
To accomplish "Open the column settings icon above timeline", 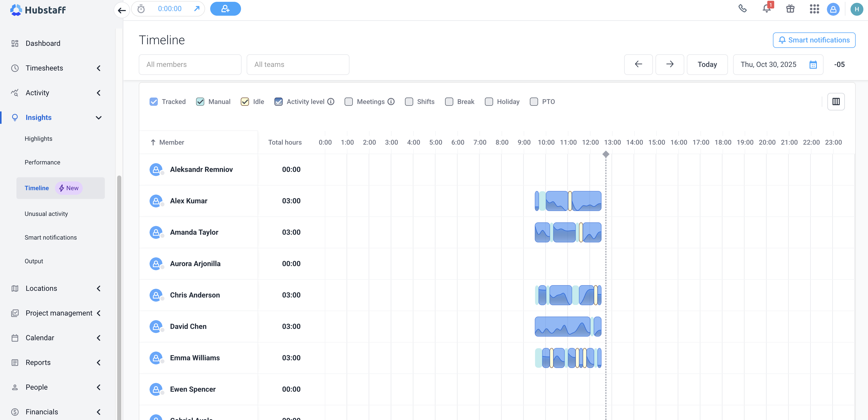I will pos(836,102).
